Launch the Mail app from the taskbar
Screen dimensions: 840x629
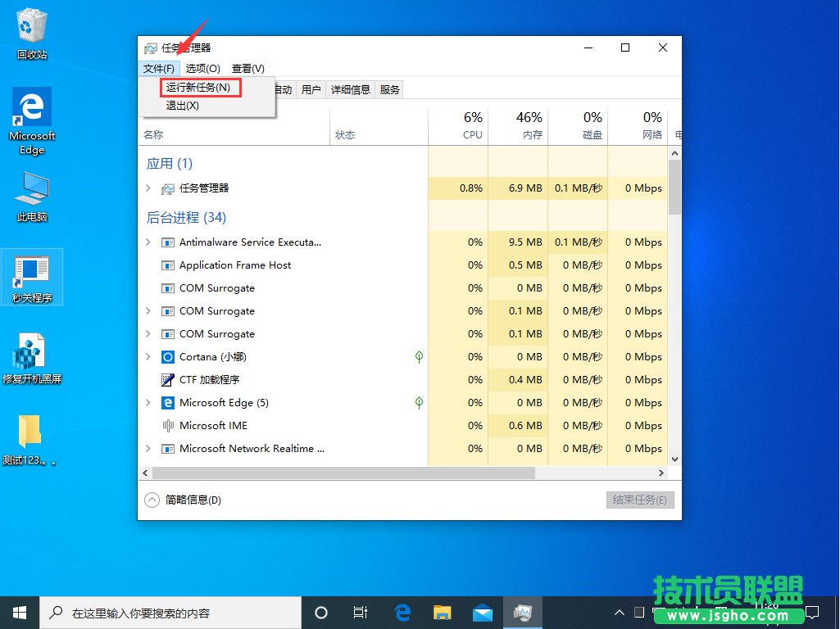pos(483,612)
